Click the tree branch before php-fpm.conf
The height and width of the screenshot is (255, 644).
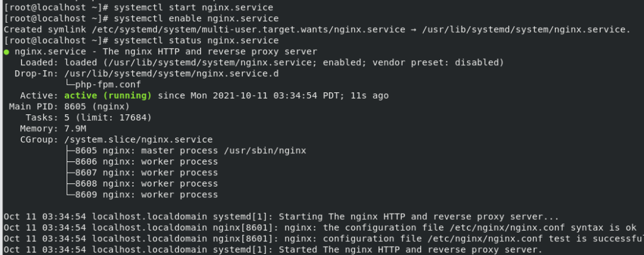tap(70, 85)
